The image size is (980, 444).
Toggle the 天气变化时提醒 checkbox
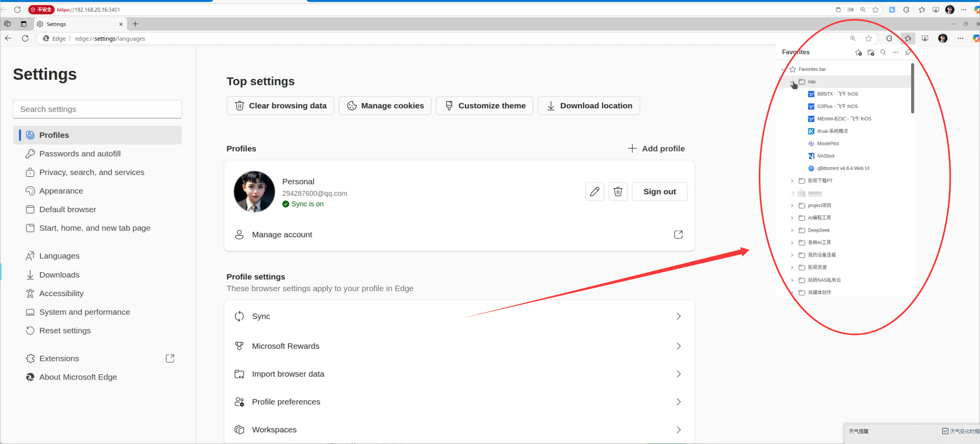click(945, 431)
